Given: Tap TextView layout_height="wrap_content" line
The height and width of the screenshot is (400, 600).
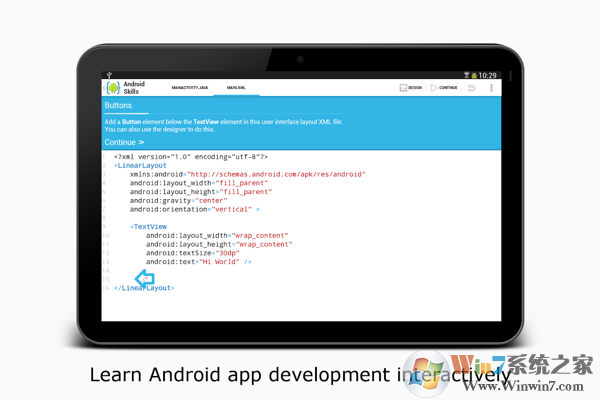Looking at the screenshot, I should pos(219,244).
